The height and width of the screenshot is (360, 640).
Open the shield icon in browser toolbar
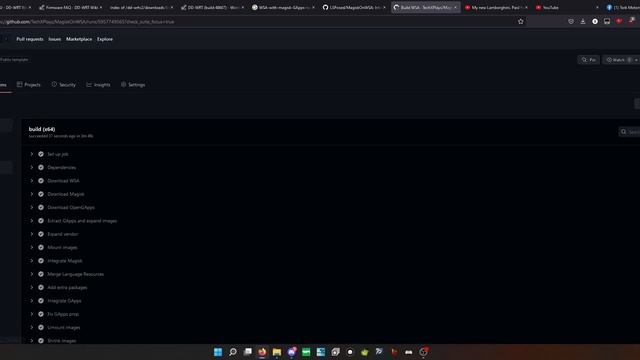tap(571, 21)
